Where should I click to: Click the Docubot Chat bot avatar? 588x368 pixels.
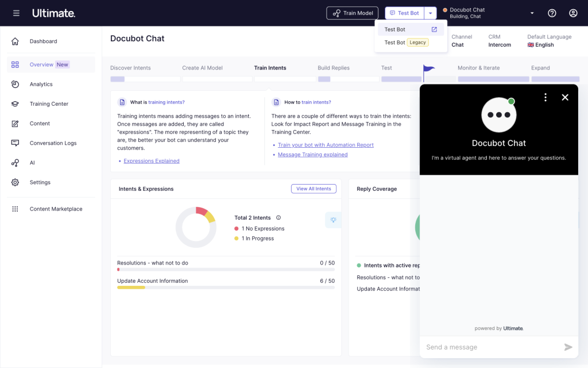point(499,115)
